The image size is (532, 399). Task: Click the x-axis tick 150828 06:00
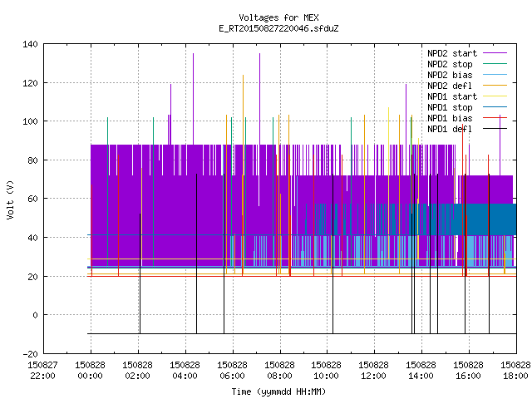[232, 371]
